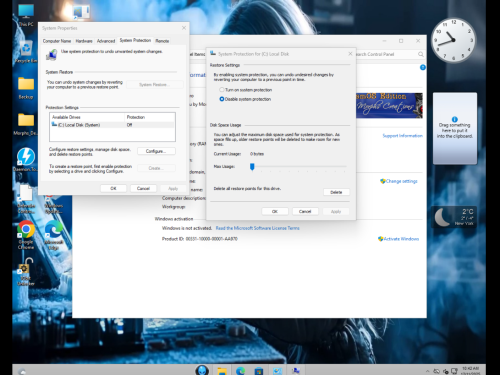
Task: Select the (C:) Local Disk (System) drive row
Action: click(112, 125)
